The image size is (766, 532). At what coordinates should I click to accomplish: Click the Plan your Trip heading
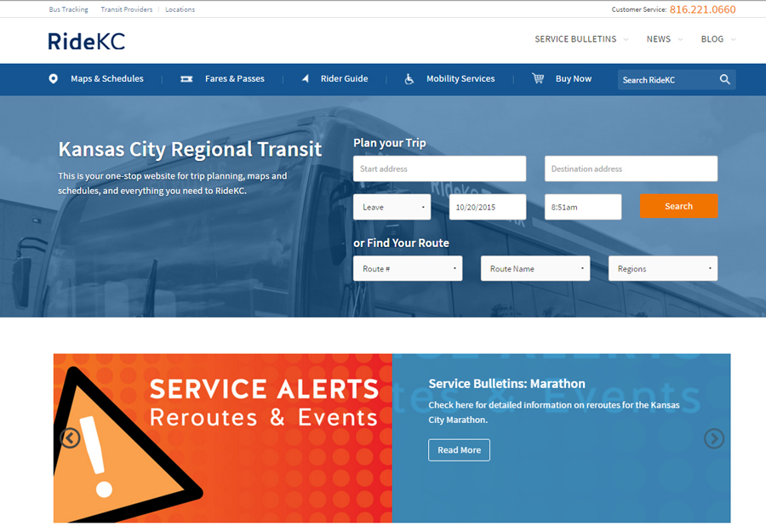[389, 143]
